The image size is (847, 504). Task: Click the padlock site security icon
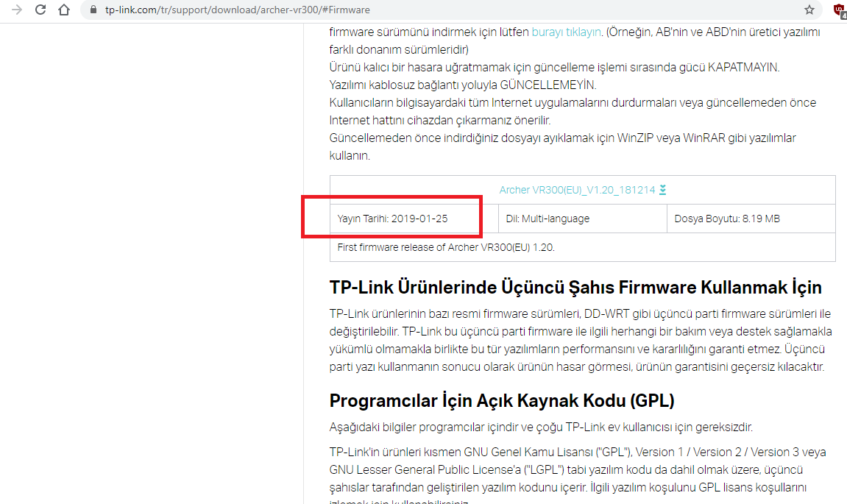tap(93, 10)
